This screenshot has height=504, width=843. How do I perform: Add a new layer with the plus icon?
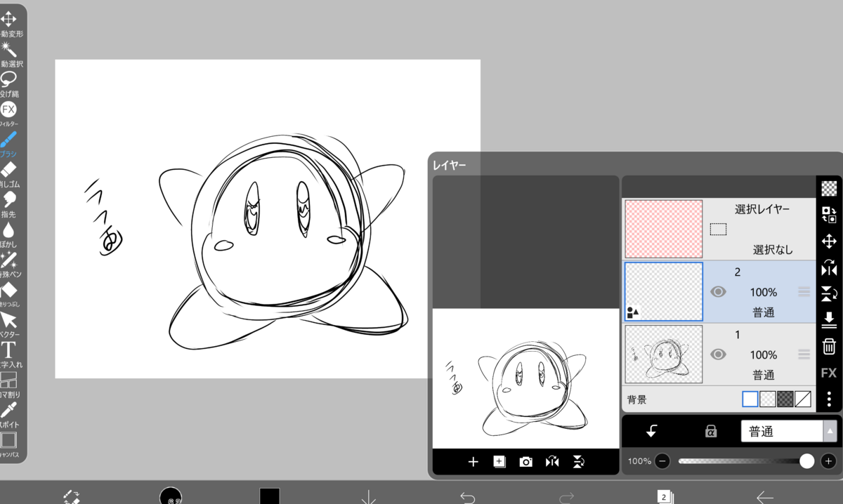(473, 461)
